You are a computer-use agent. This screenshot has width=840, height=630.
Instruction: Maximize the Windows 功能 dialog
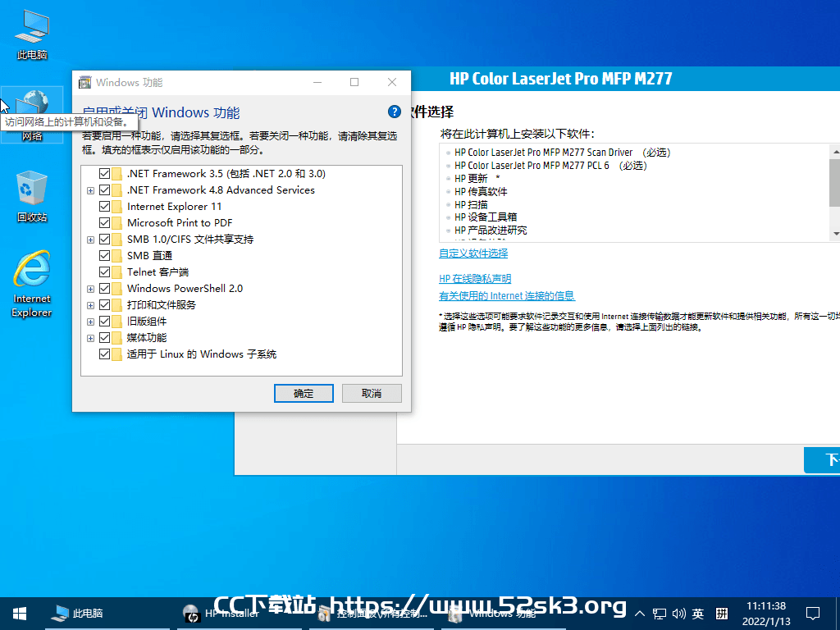click(354, 82)
